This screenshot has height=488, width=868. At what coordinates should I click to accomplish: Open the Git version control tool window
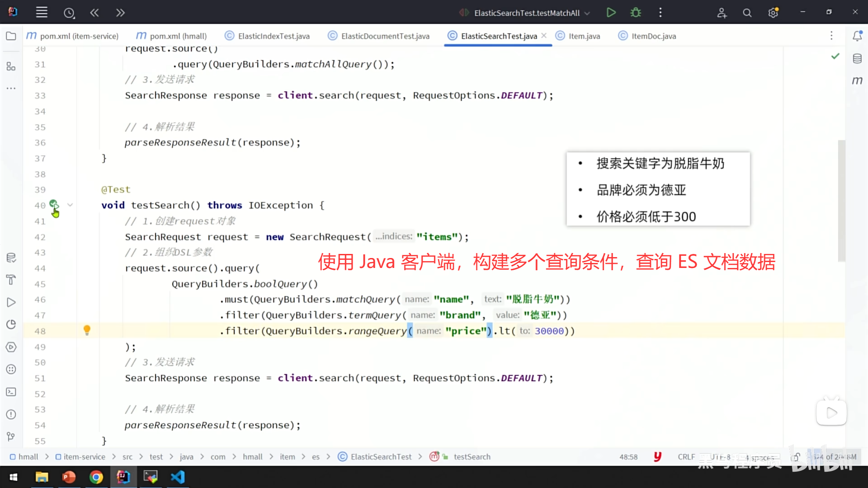tap(11, 436)
